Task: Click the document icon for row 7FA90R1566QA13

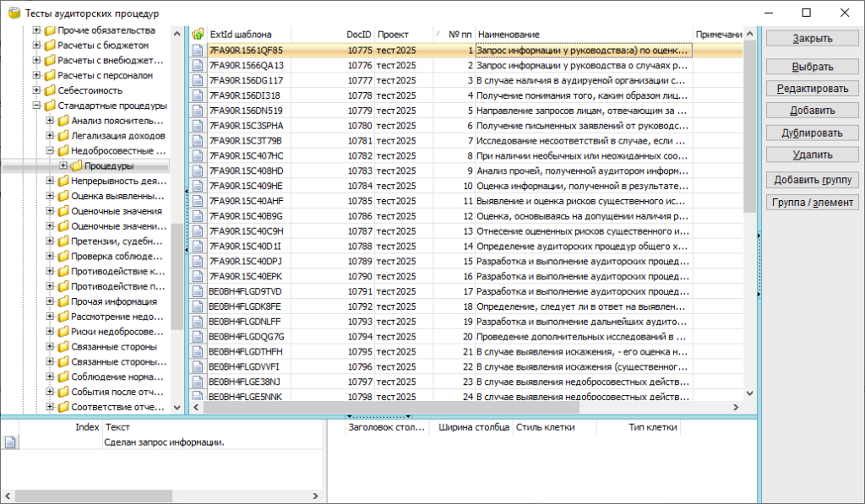Action: click(198, 65)
